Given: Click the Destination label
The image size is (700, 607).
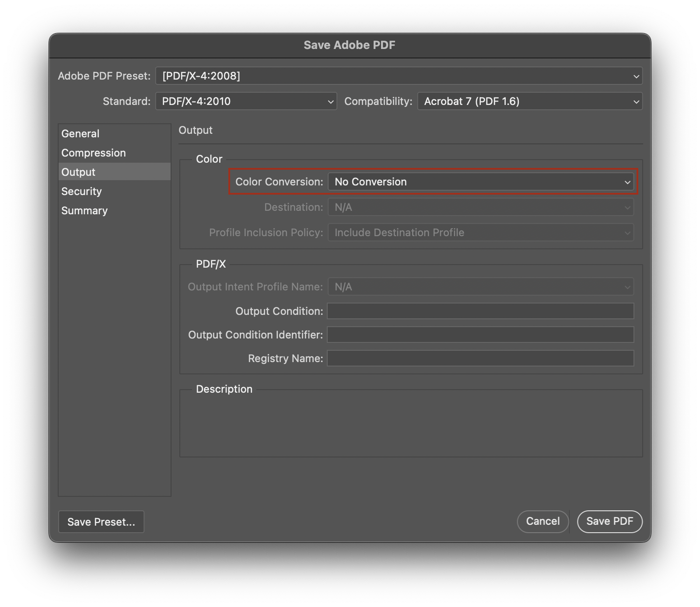Looking at the screenshot, I should click(294, 207).
